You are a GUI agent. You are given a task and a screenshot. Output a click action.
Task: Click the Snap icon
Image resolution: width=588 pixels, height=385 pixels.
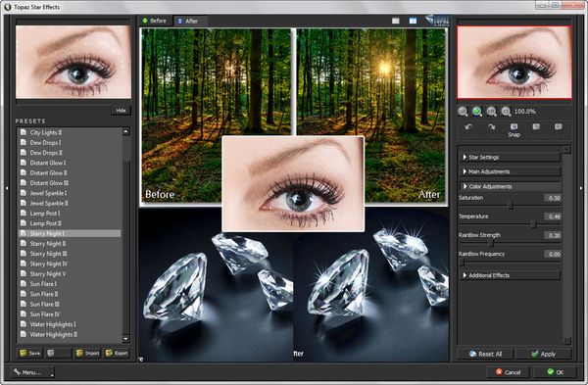click(514, 126)
